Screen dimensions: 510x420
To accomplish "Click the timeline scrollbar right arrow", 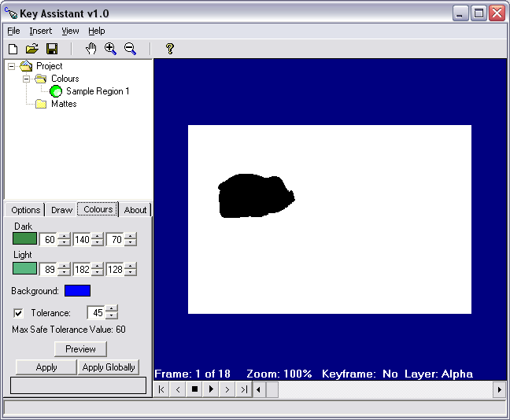I will pos(500,389).
